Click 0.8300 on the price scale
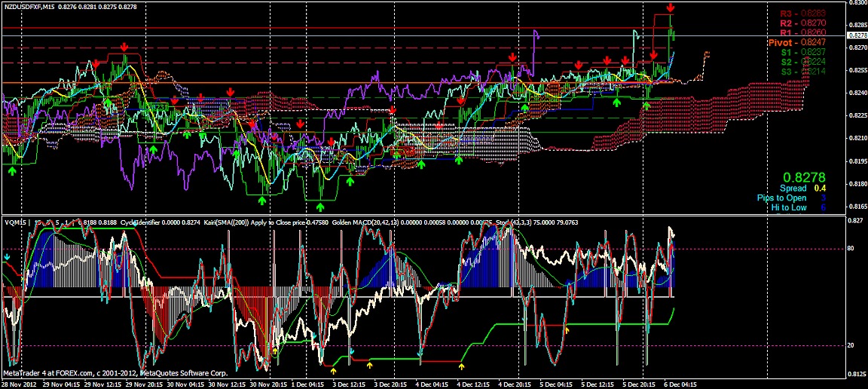The height and width of the screenshot is (389, 868). coord(857,3)
